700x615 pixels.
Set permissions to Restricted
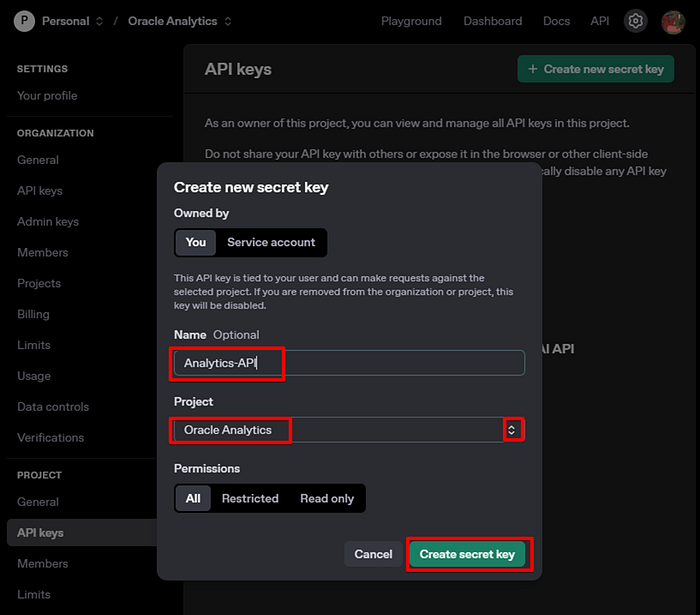coord(250,498)
